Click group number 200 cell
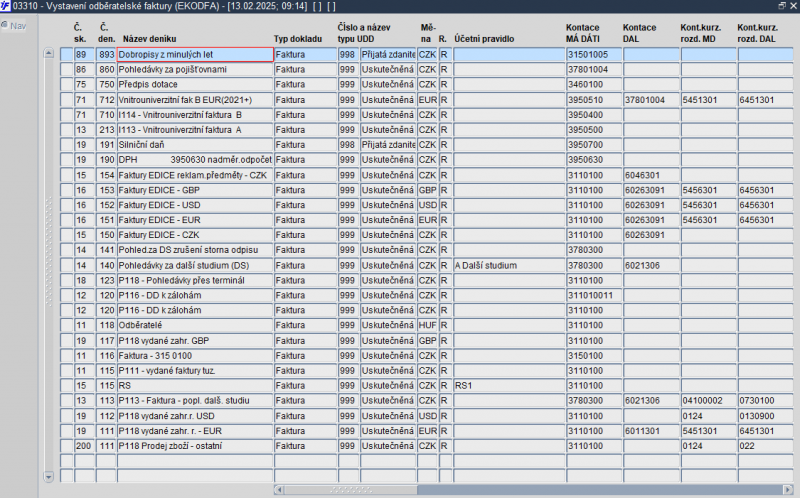The image size is (800, 498). (84, 446)
